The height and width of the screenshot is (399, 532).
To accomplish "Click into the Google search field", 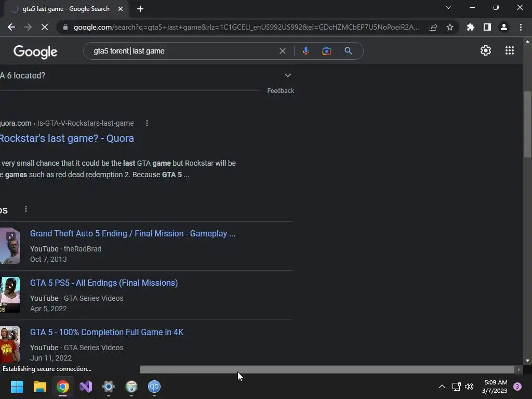I will [x=183, y=51].
